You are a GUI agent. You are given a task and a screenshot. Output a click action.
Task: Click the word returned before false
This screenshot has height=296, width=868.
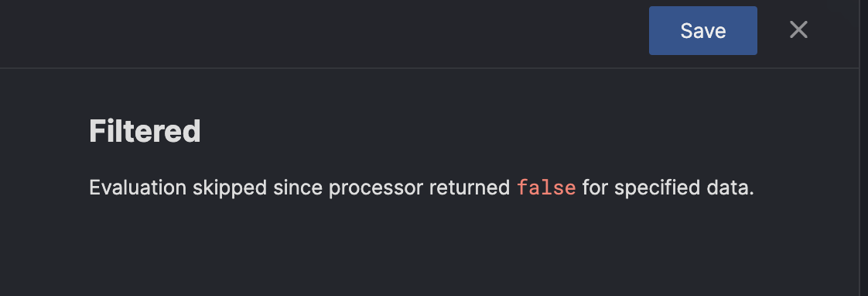pos(470,188)
